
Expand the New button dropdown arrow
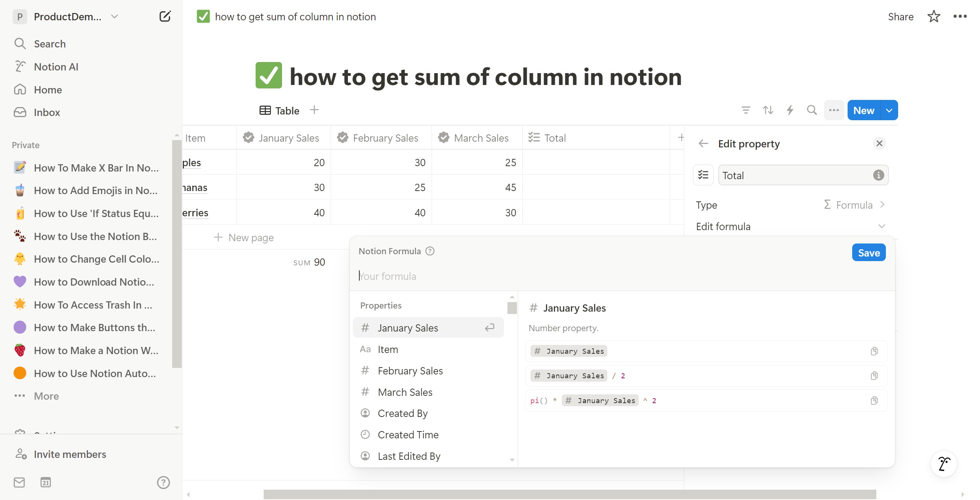[889, 110]
